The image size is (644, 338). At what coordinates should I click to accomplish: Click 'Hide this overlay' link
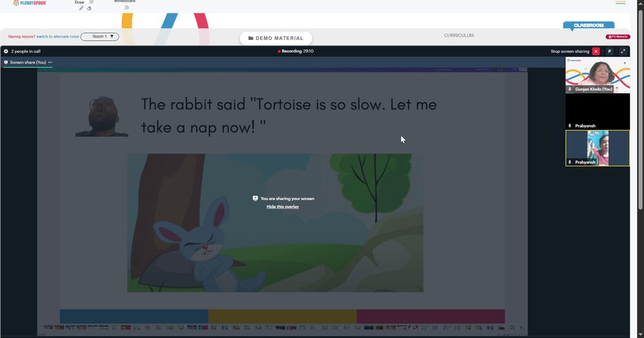283,207
